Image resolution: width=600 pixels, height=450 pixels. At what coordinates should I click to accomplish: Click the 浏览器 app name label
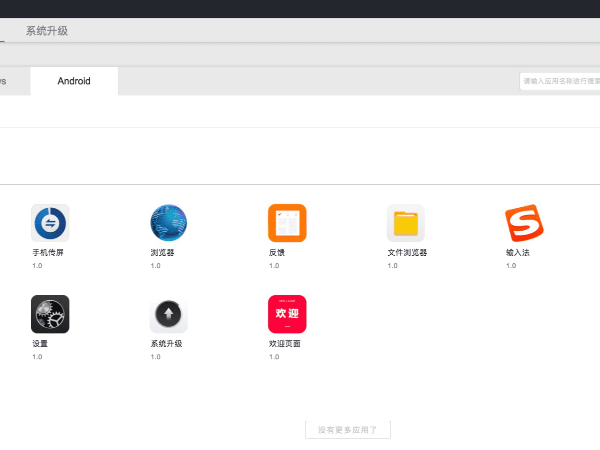[x=162, y=253]
